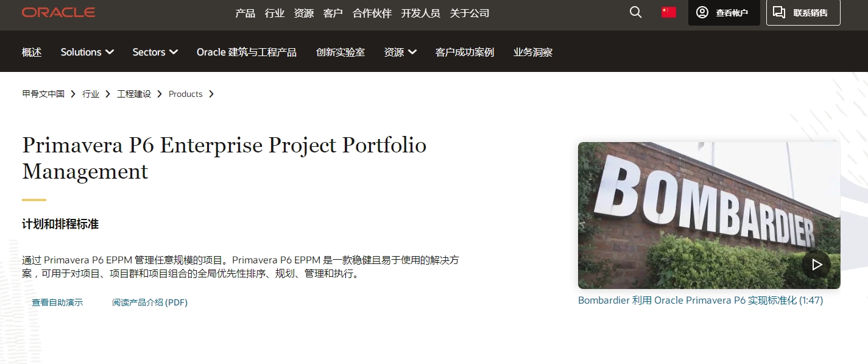Image resolution: width=868 pixels, height=364 pixels.
Task: Click the 工程建设 breadcrumb
Action: [x=134, y=94]
